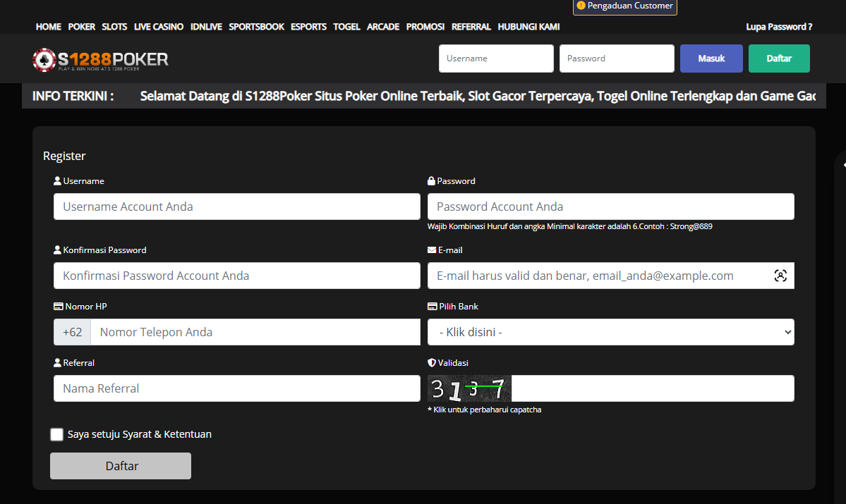
Task: Open the SLOTS menu item
Action: coord(114,26)
